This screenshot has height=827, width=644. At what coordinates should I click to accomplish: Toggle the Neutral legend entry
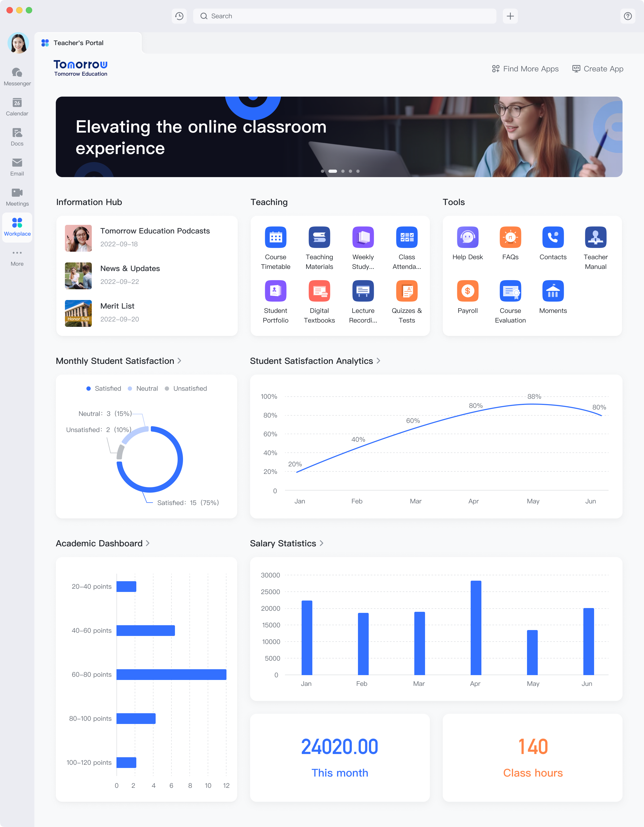[143, 388]
